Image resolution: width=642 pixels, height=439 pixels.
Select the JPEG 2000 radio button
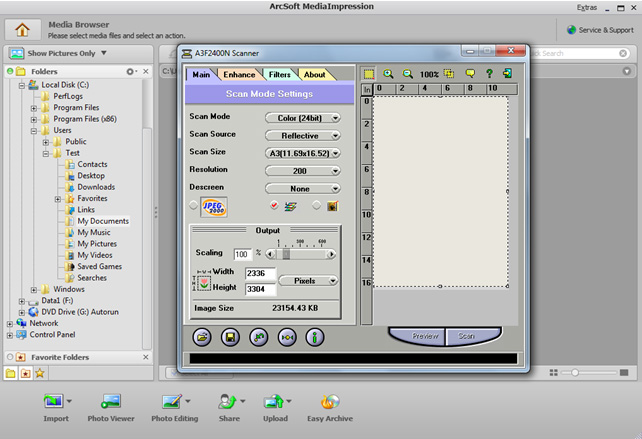pyautogui.click(x=193, y=205)
